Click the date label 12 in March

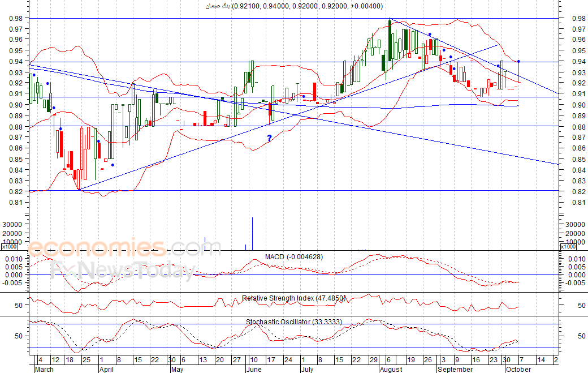(55, 360)
